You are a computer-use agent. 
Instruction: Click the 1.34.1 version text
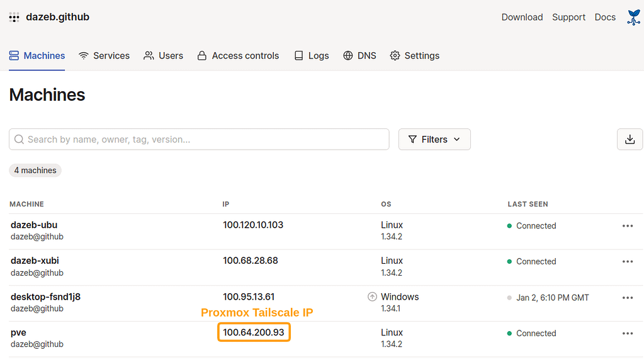tap(390, 308)
